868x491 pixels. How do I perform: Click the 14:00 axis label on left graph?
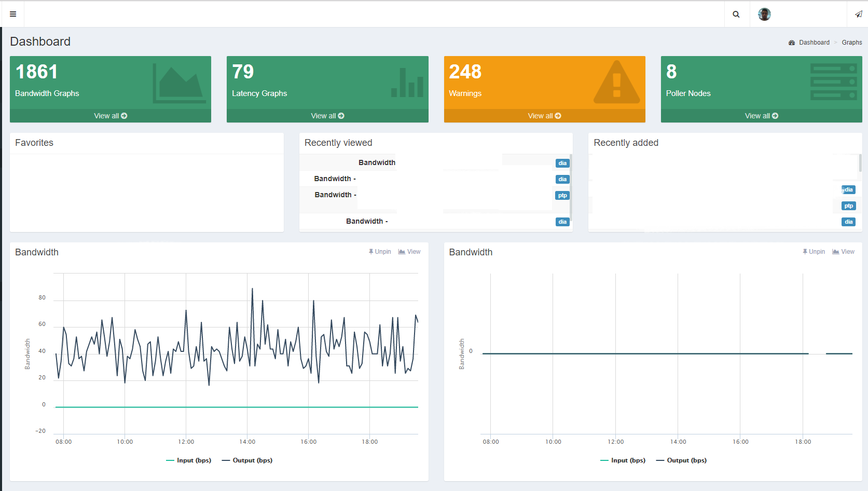[x=247, y=442]
